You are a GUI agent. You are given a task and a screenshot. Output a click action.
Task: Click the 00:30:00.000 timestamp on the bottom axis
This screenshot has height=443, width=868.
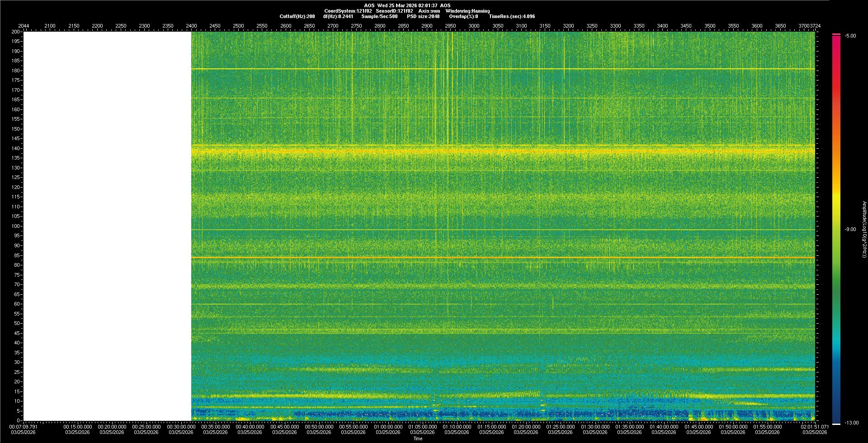181,427
